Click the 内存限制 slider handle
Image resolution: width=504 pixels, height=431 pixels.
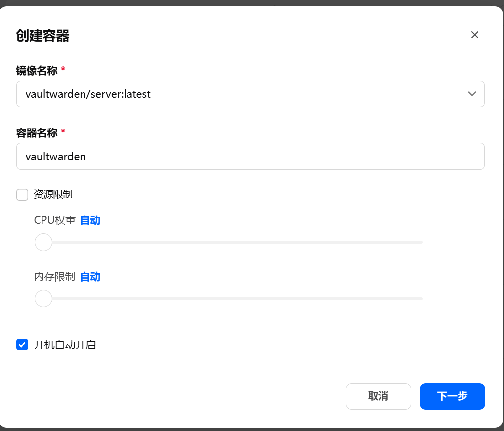pos(43,299)
